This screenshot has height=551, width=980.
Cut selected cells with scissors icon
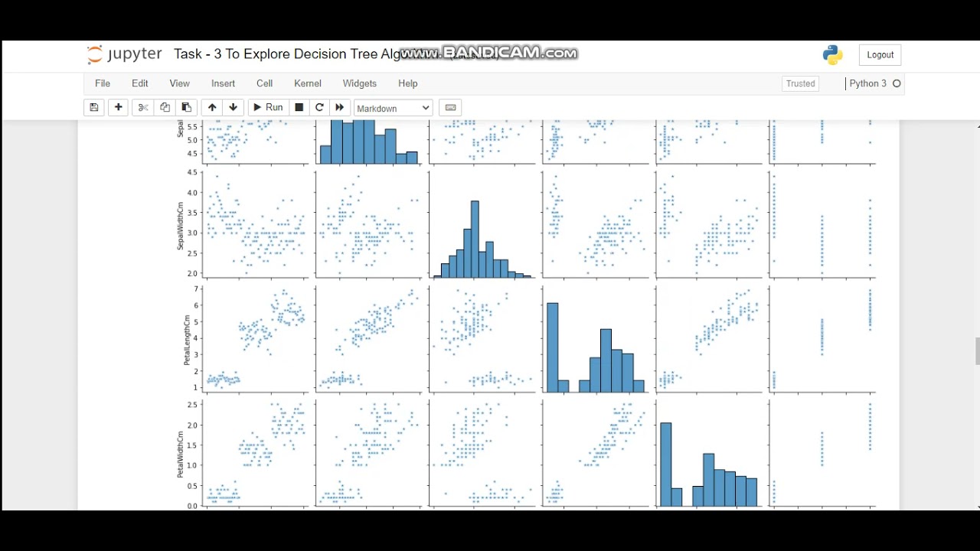pos(142,108)
